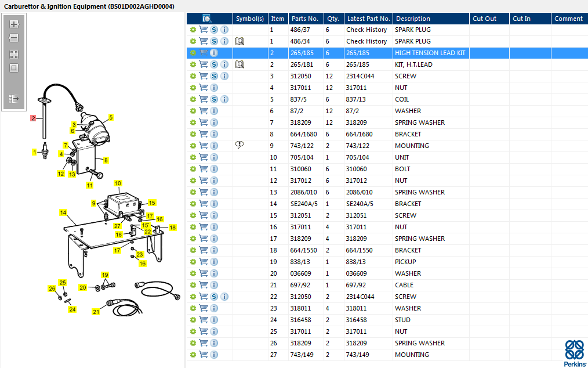Viewport: 588px width, 368px height.
Task: Click green gear icon for item 3 SCREW
Action: point(193,76)
